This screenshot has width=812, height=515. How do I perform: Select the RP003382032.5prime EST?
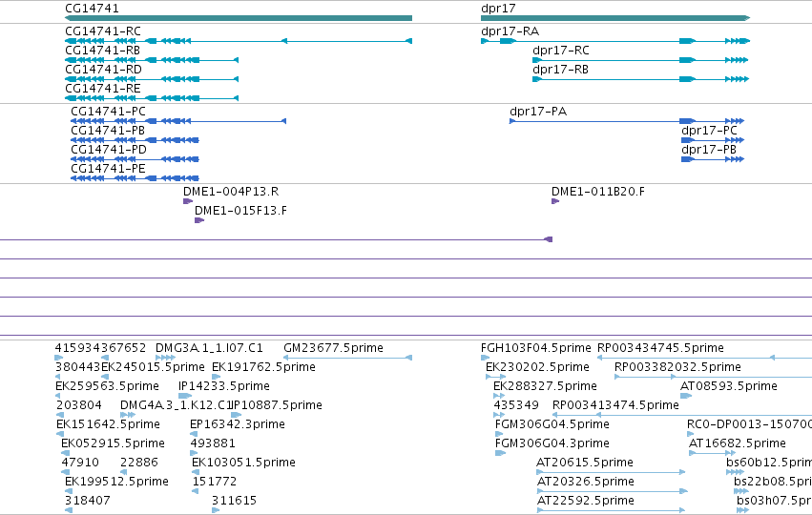pyautogui.click(x=713, y=377)
